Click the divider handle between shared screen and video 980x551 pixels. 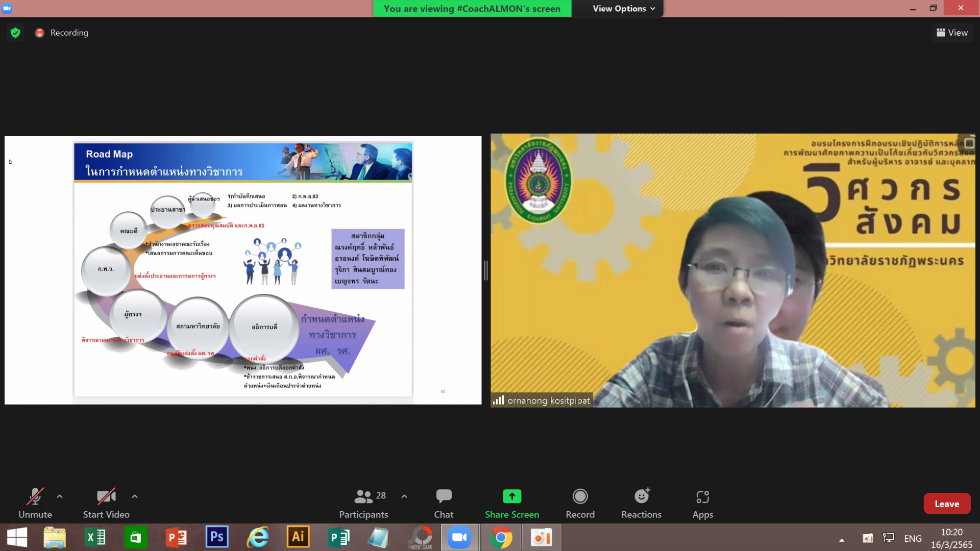click(486, 270)
